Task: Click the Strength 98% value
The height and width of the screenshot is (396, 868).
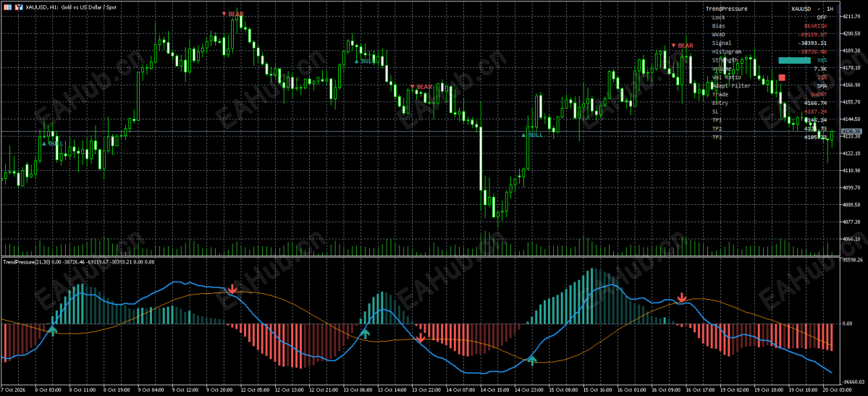Action: [x=822, y=60]
